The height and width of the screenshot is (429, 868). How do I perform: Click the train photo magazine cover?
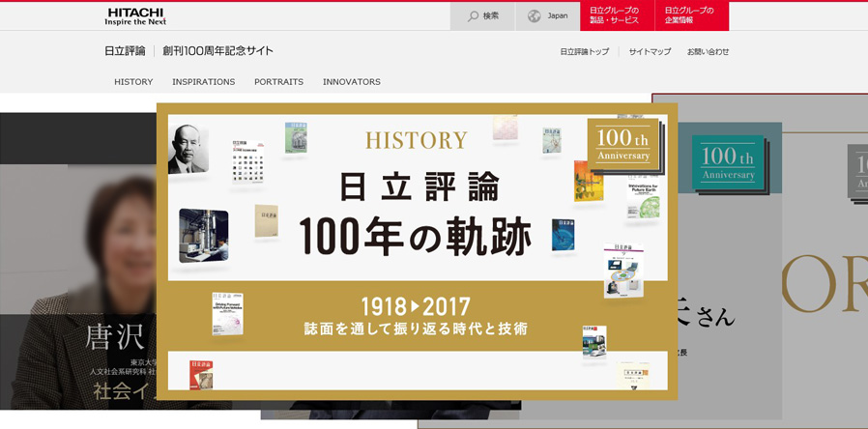point(594,342)
